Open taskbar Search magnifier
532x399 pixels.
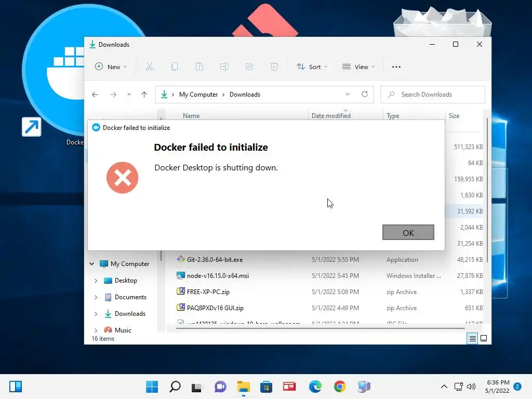pos(175,387)
